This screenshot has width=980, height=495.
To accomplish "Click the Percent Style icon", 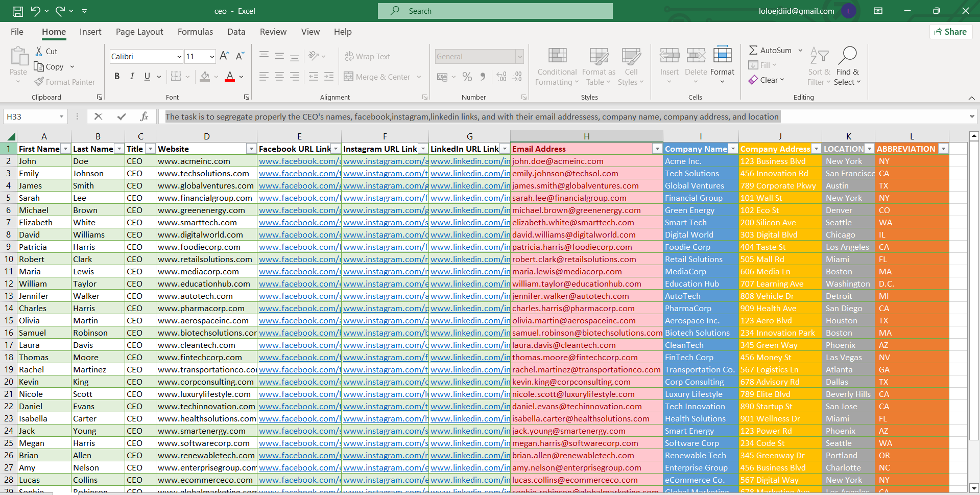I will point(467,77).
